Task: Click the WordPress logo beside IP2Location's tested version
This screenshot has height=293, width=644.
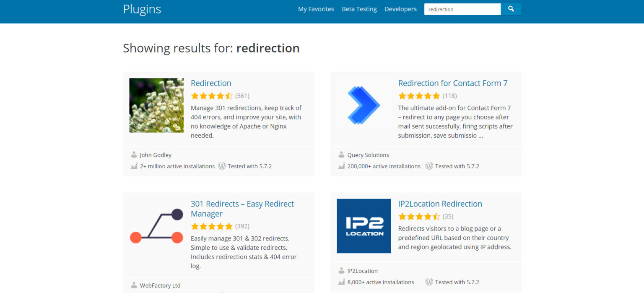Action: click(429, 282)
